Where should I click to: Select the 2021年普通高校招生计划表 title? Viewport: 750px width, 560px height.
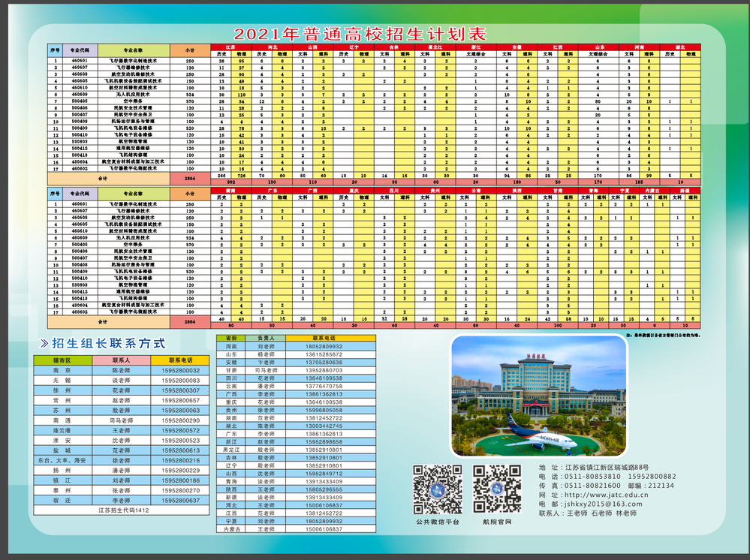360,34
